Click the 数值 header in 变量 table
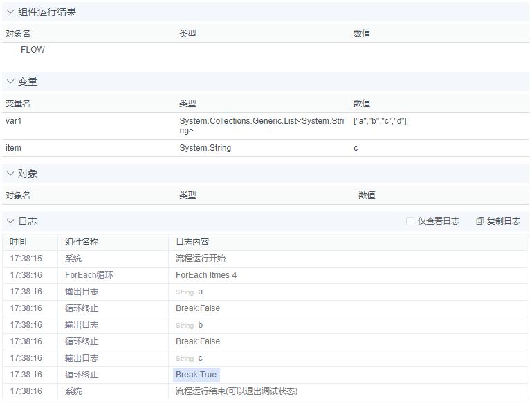 [x=362, y=104]
